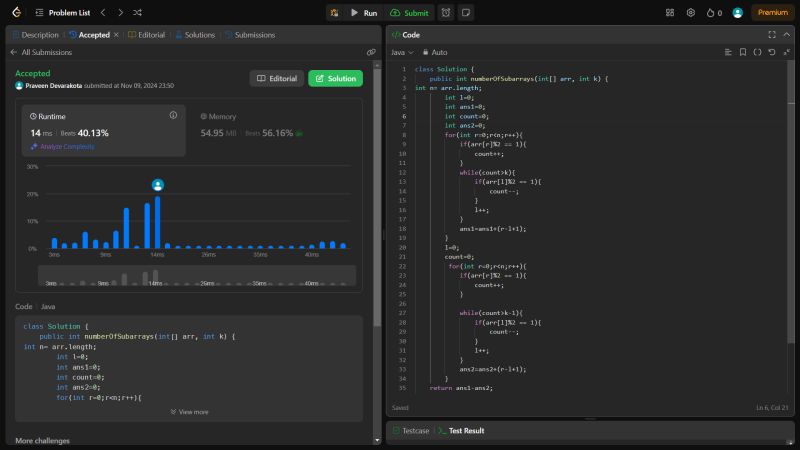Copy submission link icon
The width and height of the screenshot is (800, 450).
pyautogui.click(x=371, y=51)
